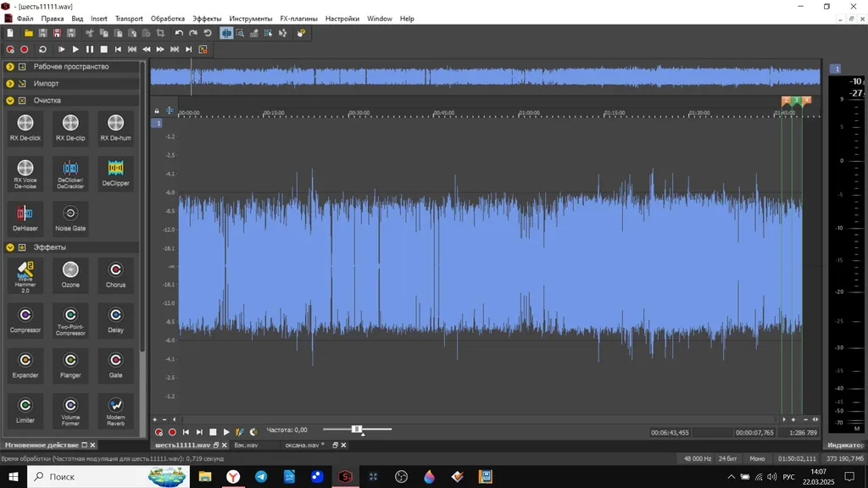Collapse the Очистка section

point(10,101)
